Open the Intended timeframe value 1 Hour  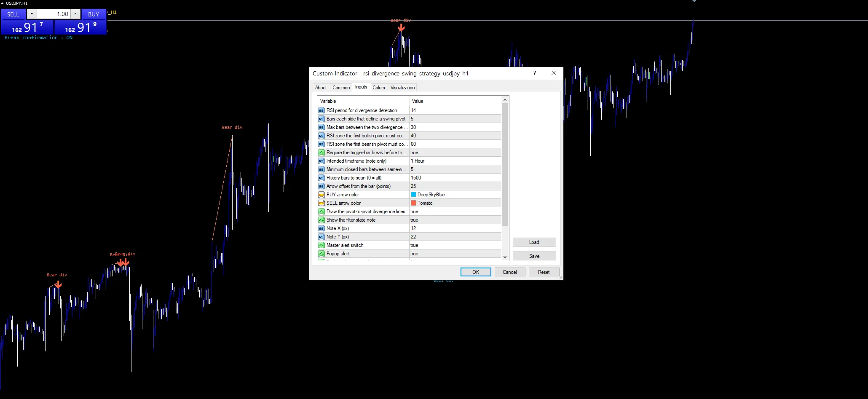click(455, 161)
